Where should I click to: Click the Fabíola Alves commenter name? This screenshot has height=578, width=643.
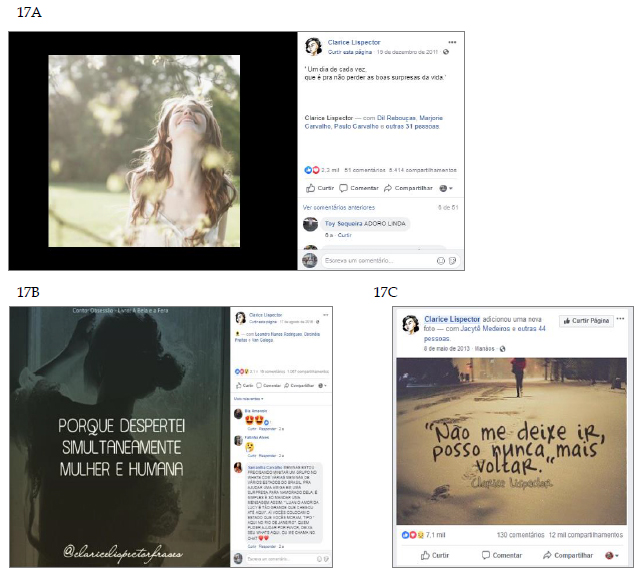point(257,437)
